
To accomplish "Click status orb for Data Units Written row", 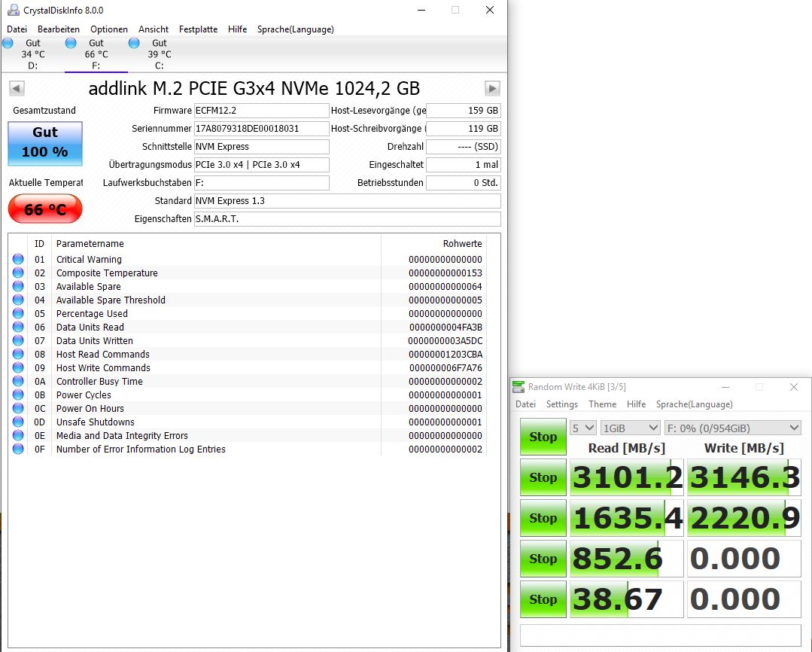I will click(x=18, y=340).
